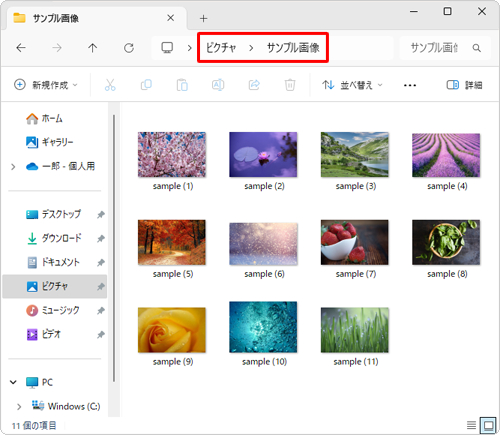Select sample (11) green grass thumbnail
This screenshot has height=435, width=500.
355,330
